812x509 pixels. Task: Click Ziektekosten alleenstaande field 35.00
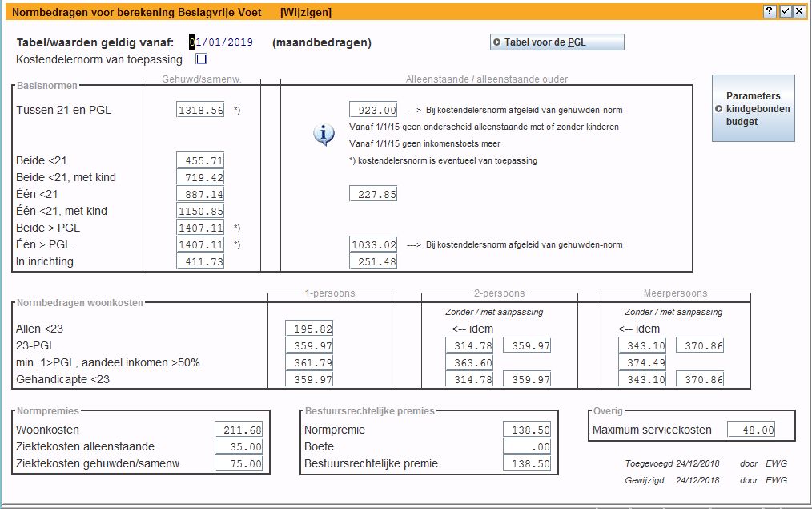pyautogui.click(x=239, y=446)
